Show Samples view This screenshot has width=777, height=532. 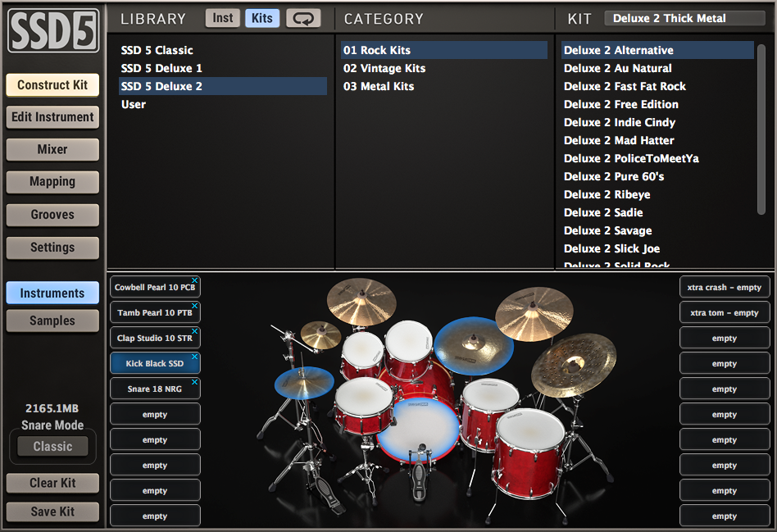(x=52, y=321)
